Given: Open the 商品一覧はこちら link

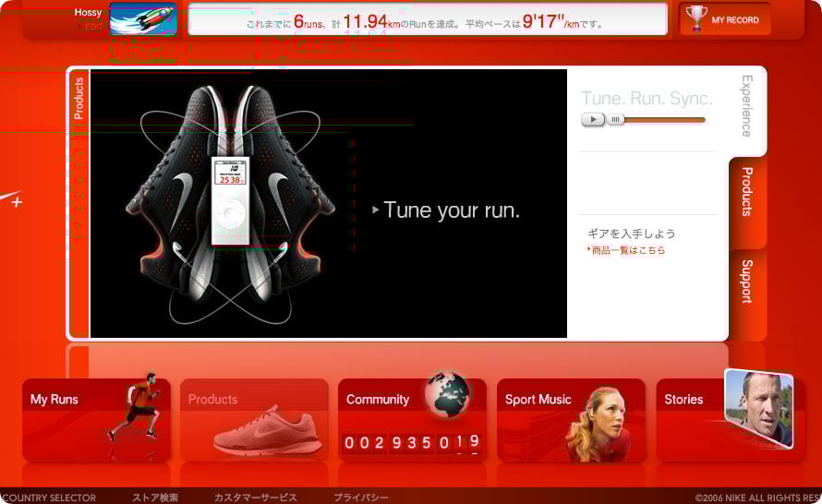Looking at the screenshot, I should coord(626,250).
